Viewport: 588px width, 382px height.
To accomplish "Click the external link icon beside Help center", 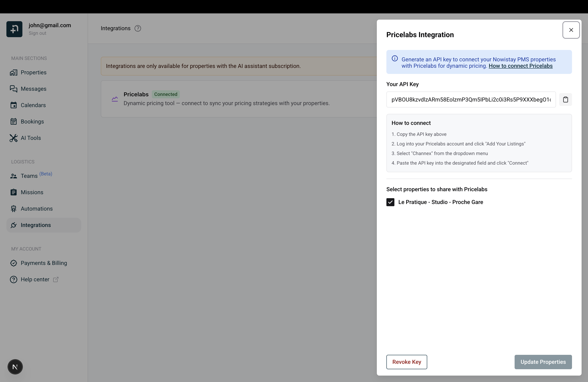I will 56,280.
